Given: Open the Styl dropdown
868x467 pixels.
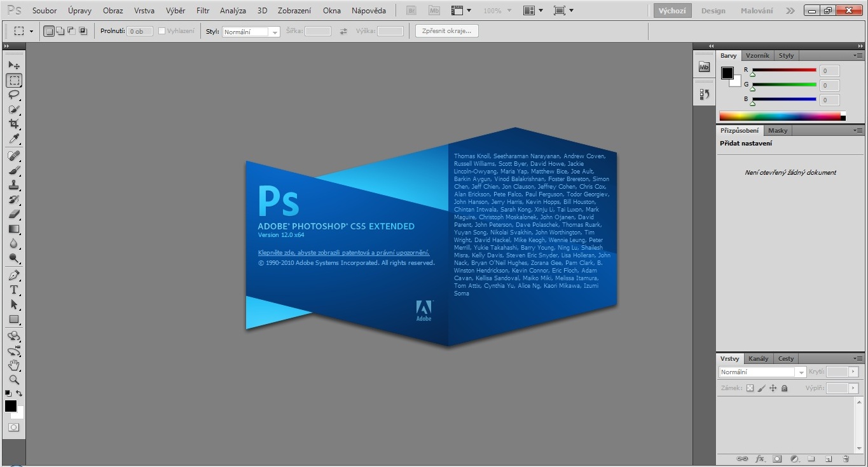Looking at the screenshot, I should pos(251,32).
